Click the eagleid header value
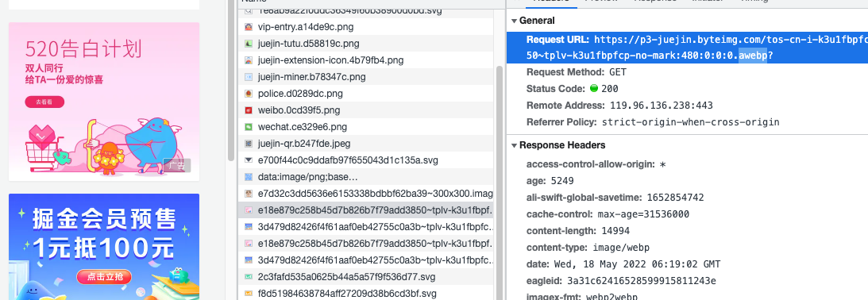Viewport: 868px width, 300px height. [642, 281]
